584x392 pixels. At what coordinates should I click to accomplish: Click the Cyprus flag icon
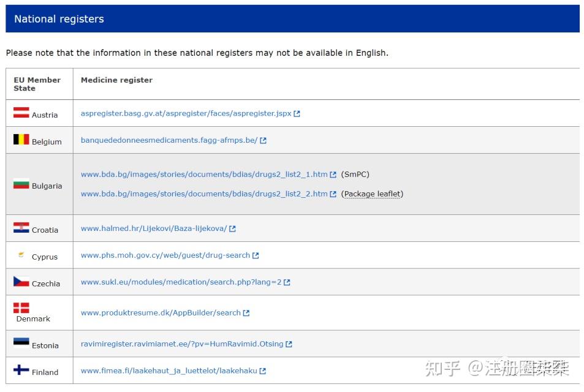pyautogui.click(x=20, y=254)
